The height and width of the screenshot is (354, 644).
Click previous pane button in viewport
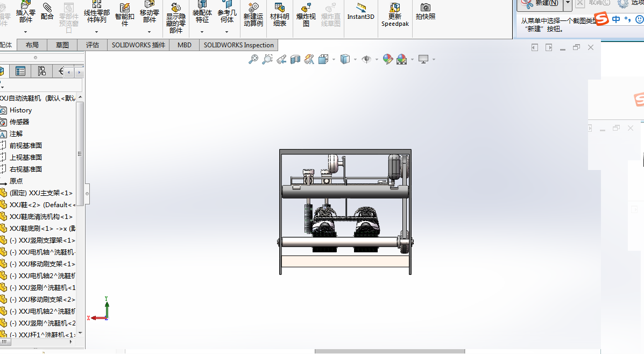click(x=535, y=48)
